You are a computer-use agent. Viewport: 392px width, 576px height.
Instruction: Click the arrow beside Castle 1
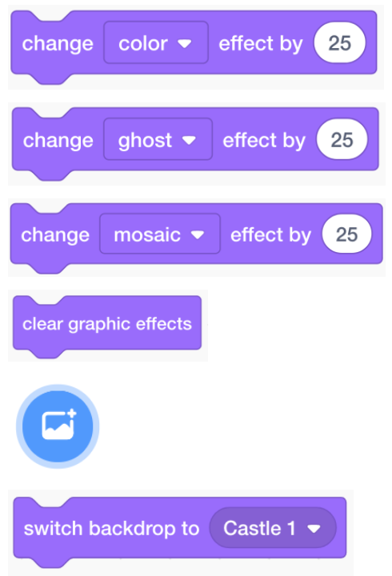[x=314, y=529]
